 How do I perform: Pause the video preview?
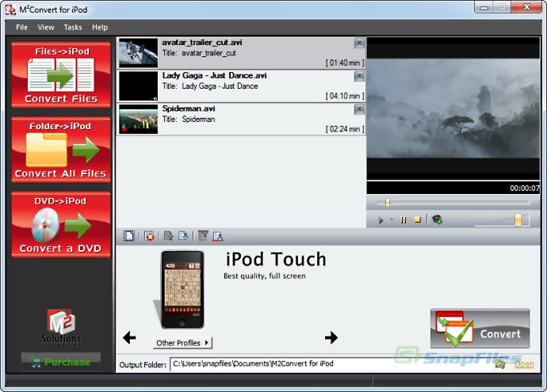click(x=404, y=220)
